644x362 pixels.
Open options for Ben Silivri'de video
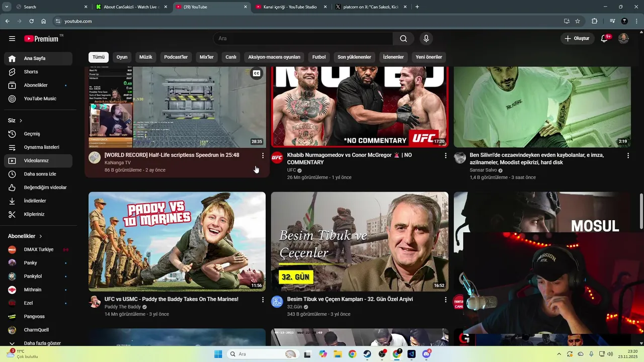(x=628, y=156)
